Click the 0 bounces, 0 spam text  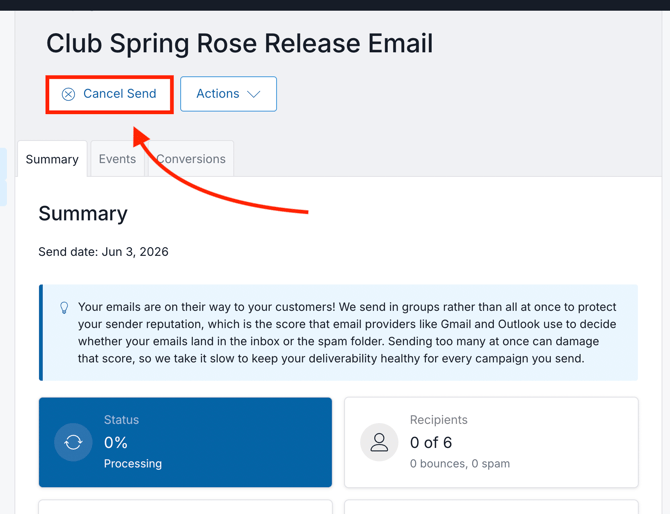[460, 464]
